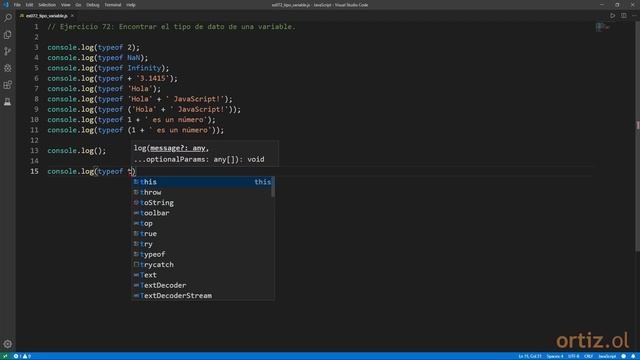Viewport: 640px width, 360px height.
Task: Open the Selection menu
Action: pyautogui.click(x=47, y=5)
